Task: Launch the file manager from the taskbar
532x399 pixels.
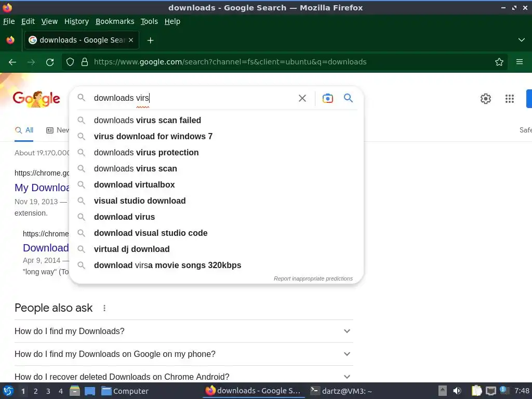Action: (75, 391)
